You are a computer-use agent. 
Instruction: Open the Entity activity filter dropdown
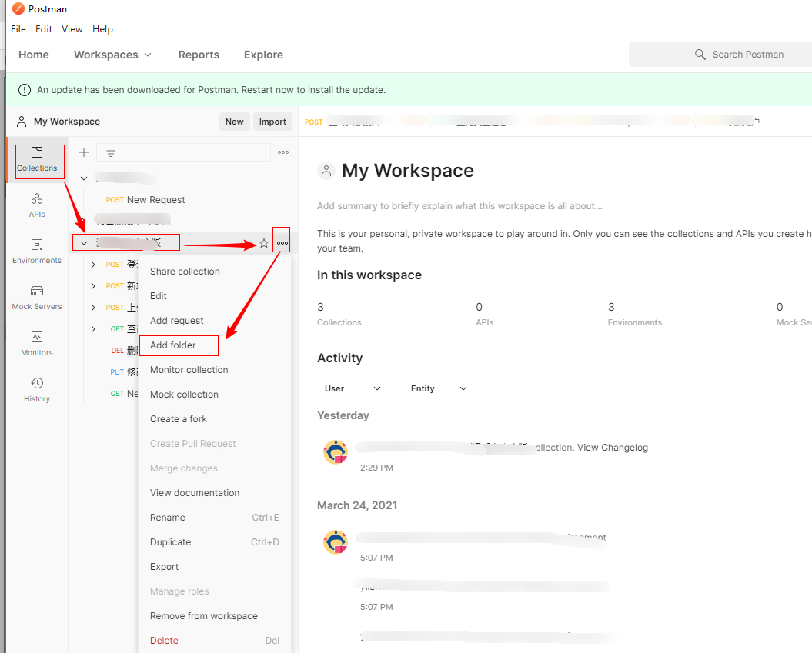tap(439, 388)
